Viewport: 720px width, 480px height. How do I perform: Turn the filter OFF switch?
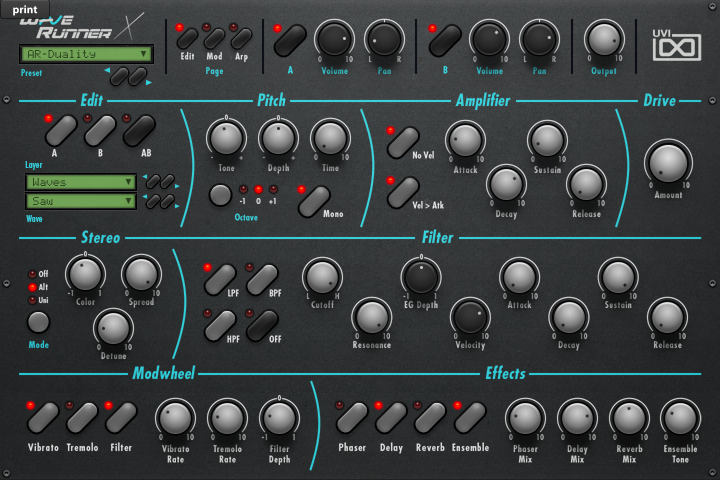pos(262,325)
